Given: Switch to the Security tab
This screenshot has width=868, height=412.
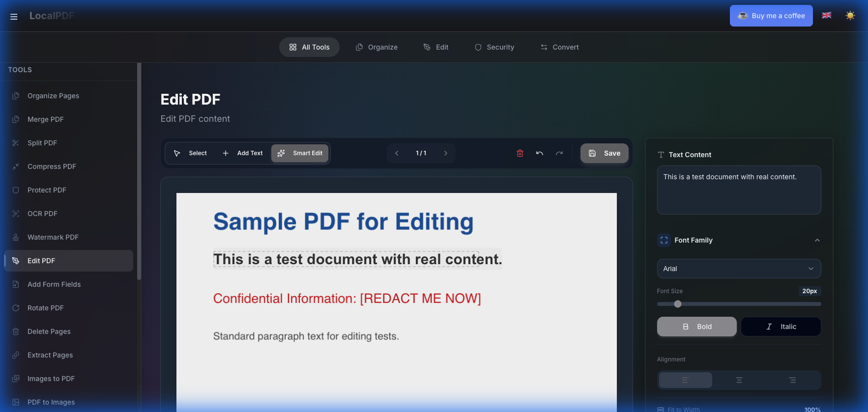Looking at the screenshot, I should pyautogui.click(x=494, y=47).
